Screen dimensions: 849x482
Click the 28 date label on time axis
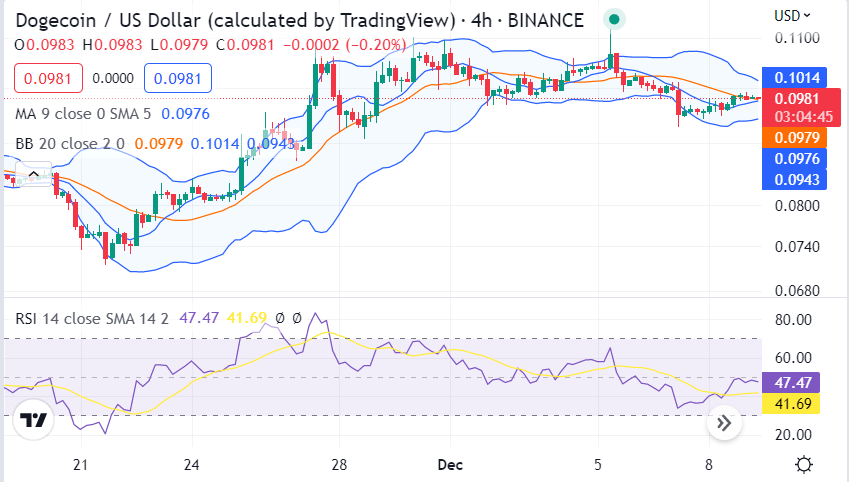click(339, 465)
